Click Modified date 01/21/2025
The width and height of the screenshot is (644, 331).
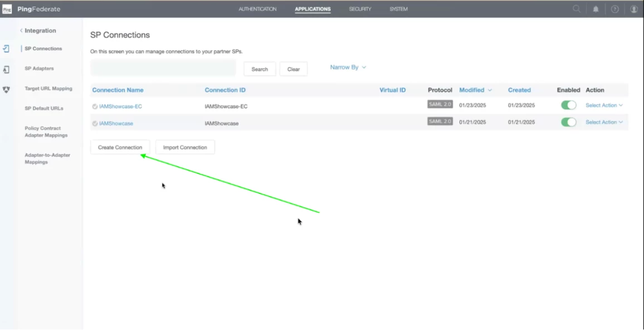[x=472, y=122]
